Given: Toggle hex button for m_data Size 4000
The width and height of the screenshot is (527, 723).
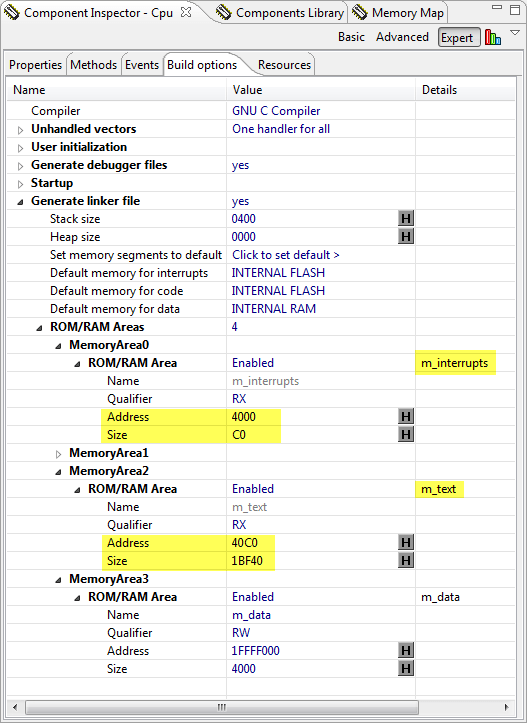Looking at the screenshot, I should point(406,669).
